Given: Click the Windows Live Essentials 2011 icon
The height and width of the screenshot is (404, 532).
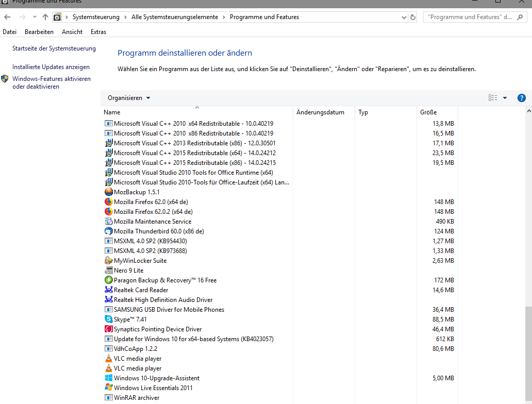Looking at the screenshot, I should click(109, 388).
